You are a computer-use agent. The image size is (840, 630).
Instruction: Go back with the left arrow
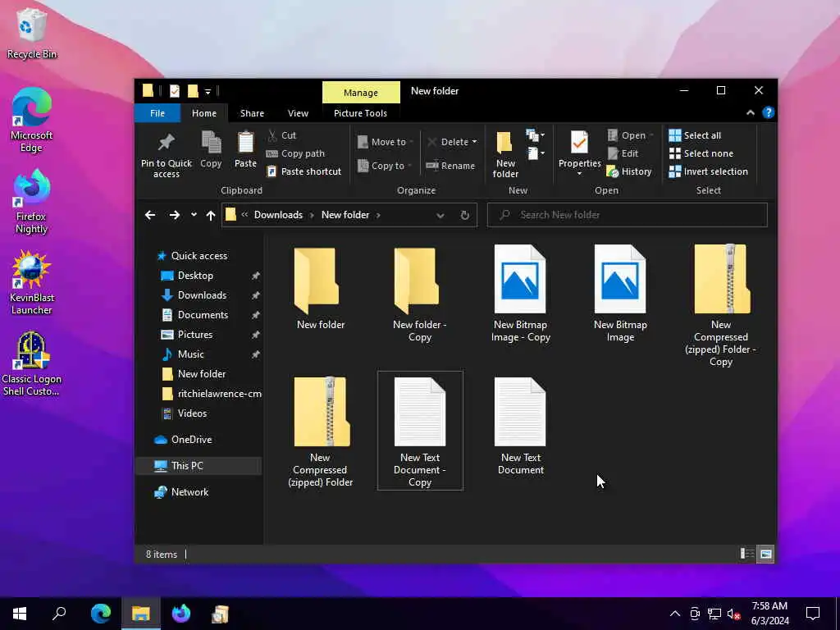coord(150,215)
